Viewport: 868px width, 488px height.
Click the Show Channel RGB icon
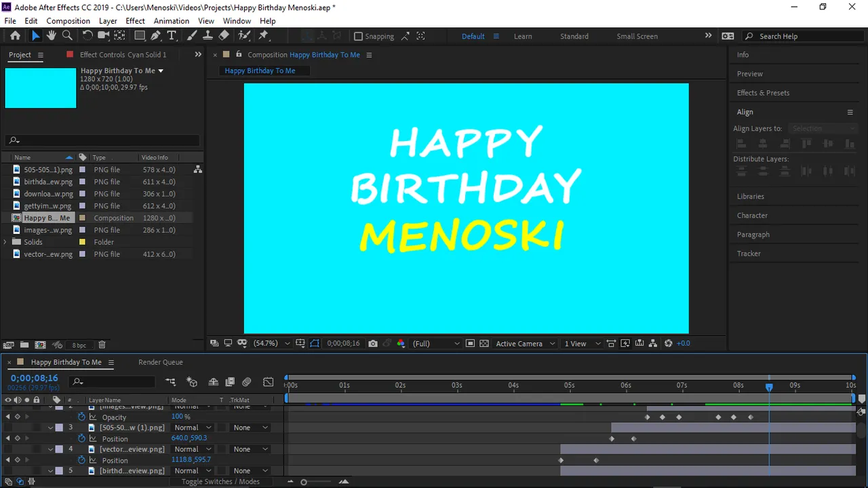pos(401,344)
